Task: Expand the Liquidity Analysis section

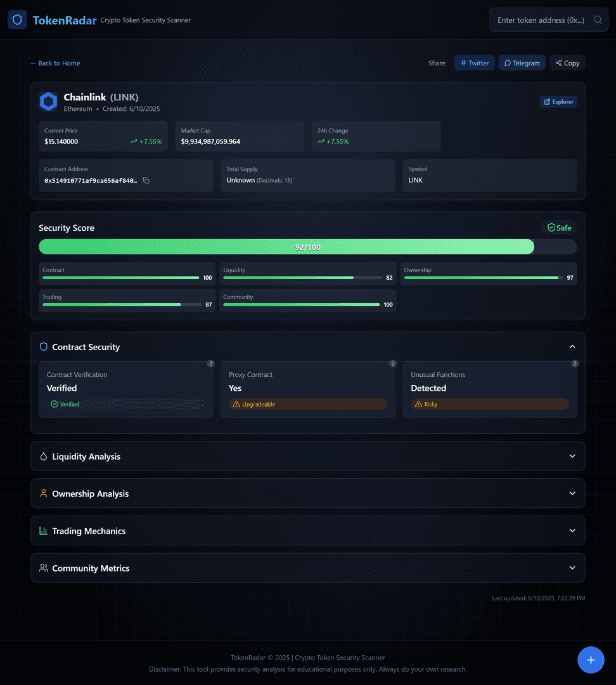Action: click(572, 456)
